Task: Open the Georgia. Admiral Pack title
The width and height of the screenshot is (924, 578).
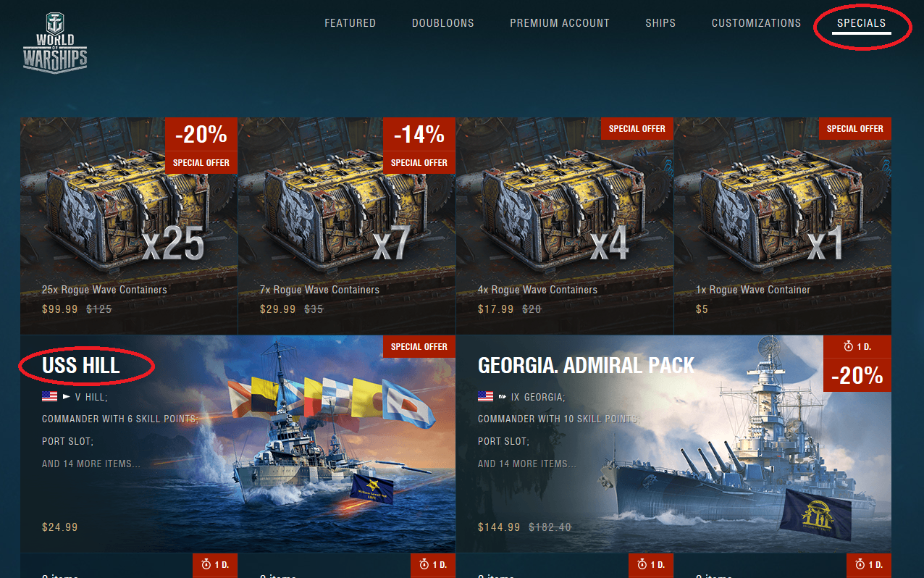Action: [586, 366]
